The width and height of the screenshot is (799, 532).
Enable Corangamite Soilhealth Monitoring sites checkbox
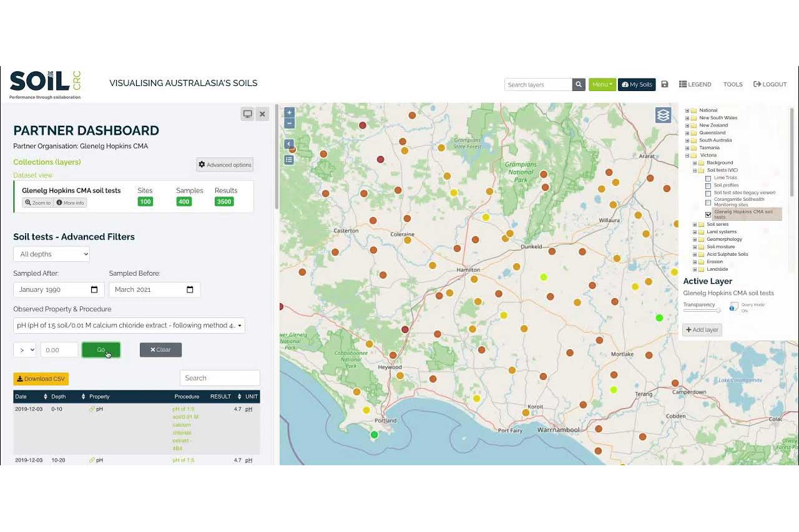click(708, 203)
